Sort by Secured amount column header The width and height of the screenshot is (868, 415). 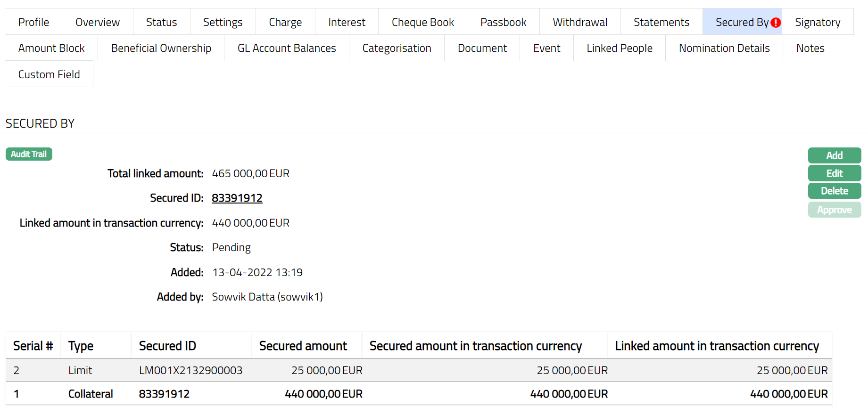tap(303, 346)
